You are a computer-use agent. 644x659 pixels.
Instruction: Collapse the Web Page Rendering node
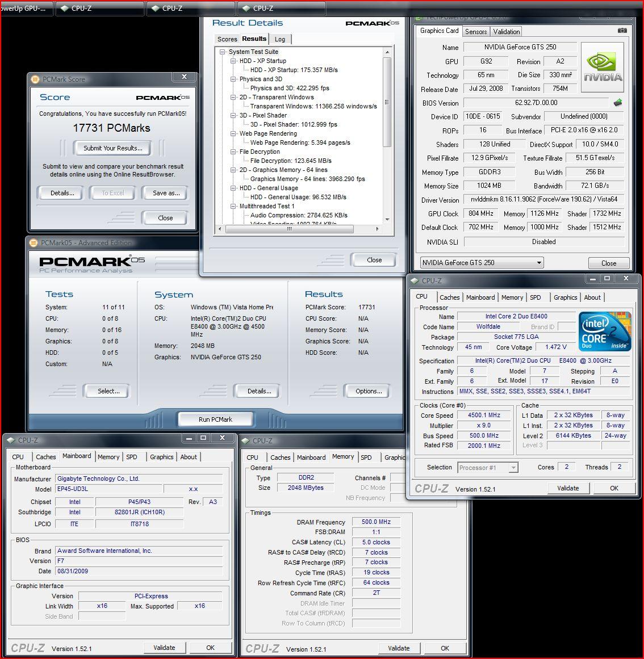click(233, 133)
